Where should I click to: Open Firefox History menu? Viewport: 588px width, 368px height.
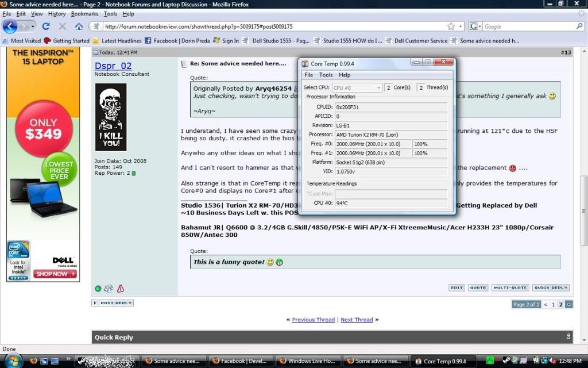[x=57, y=14]
